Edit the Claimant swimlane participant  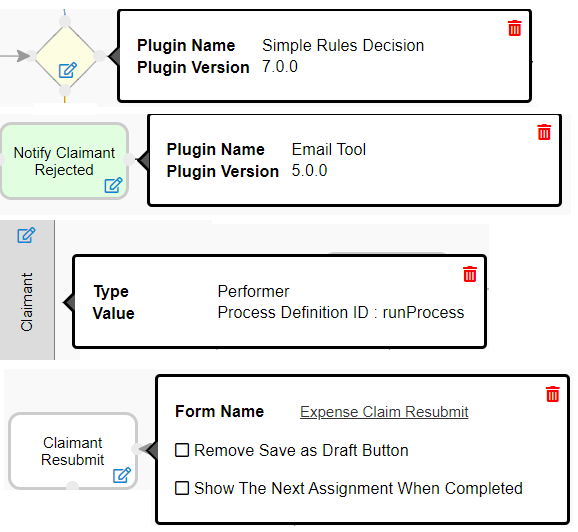coord(26,235)
